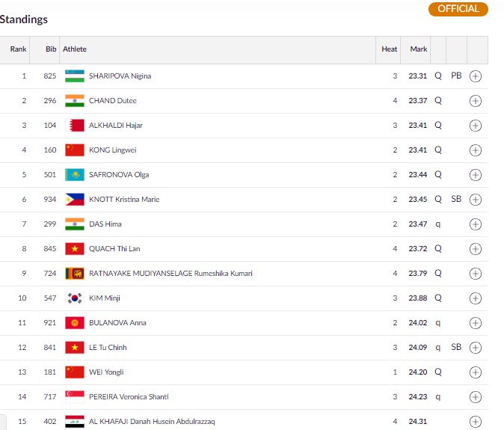Click the Athlete column header

coord(75,49)
